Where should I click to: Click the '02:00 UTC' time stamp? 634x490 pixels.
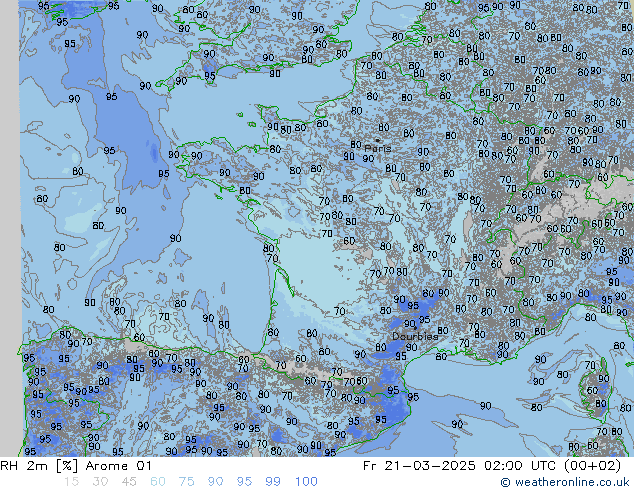coord(520,466)
